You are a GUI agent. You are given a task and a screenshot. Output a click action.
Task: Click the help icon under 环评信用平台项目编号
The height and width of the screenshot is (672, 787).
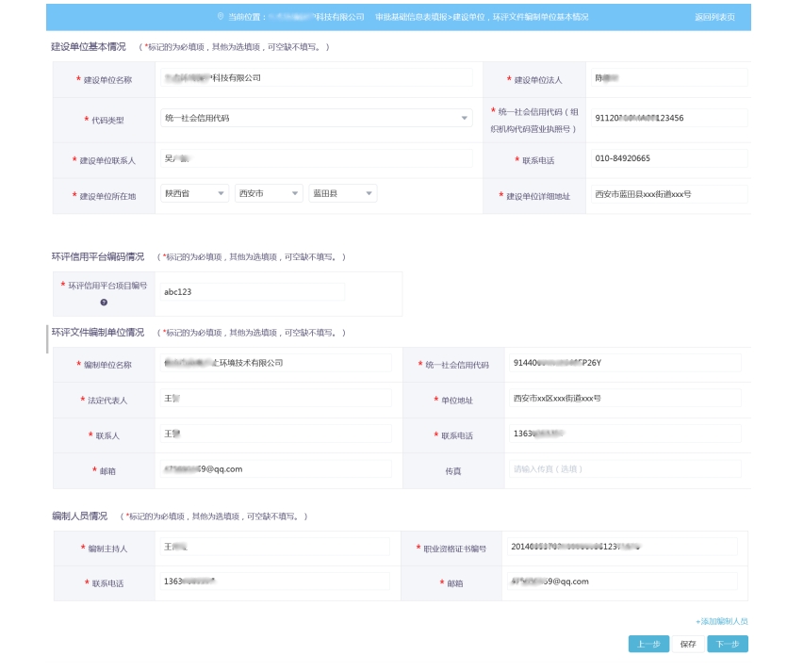(104, 303)
